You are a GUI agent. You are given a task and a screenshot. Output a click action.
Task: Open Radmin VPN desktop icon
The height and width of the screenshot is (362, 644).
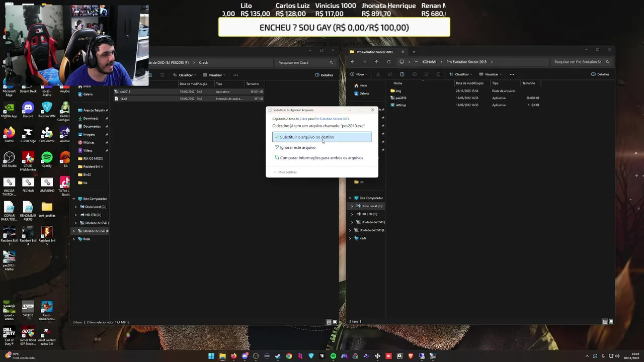[x=47, y=110]
